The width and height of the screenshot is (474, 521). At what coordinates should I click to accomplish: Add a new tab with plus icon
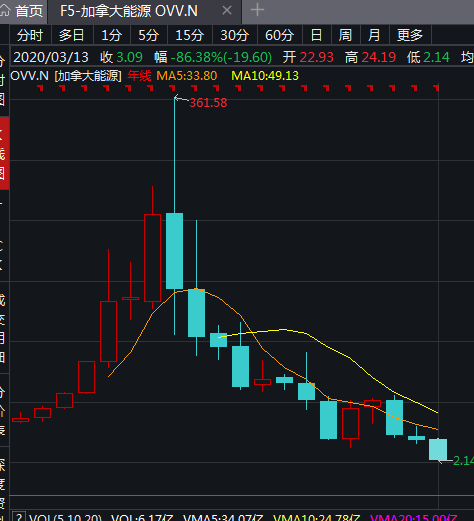point(257,10)
